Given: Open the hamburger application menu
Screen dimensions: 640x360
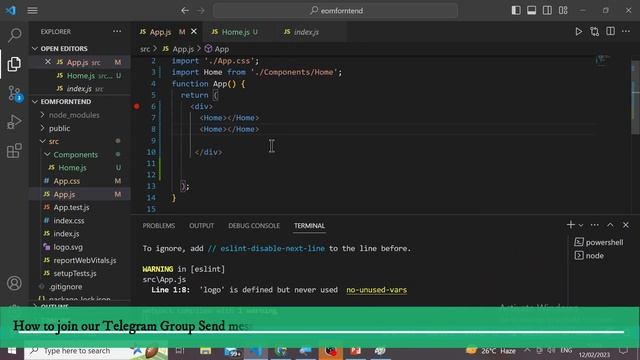Looking at the screenshot, I should [x=33, y=11].
